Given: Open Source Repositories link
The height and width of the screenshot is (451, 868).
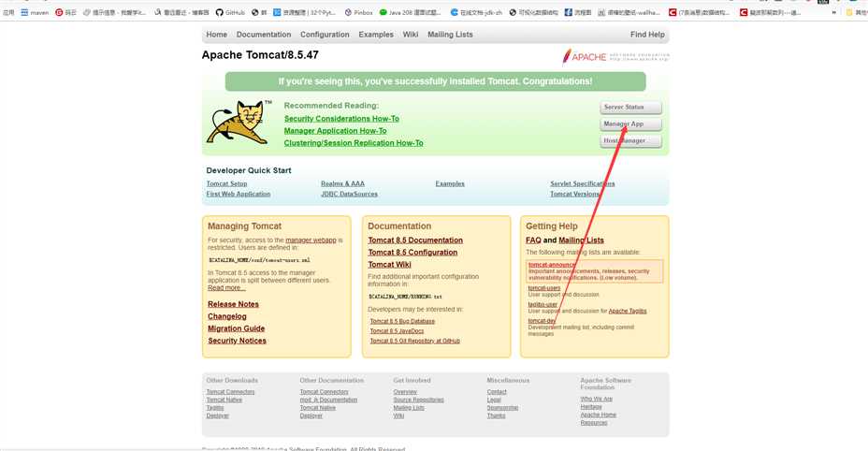Looking at the screenshot, I should point(418,400).
